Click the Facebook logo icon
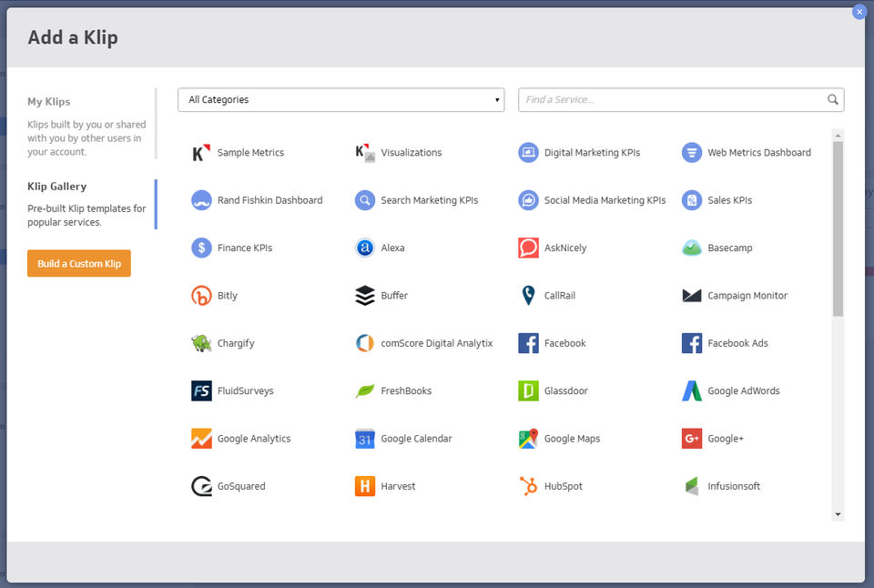 [x=528, y=343]
